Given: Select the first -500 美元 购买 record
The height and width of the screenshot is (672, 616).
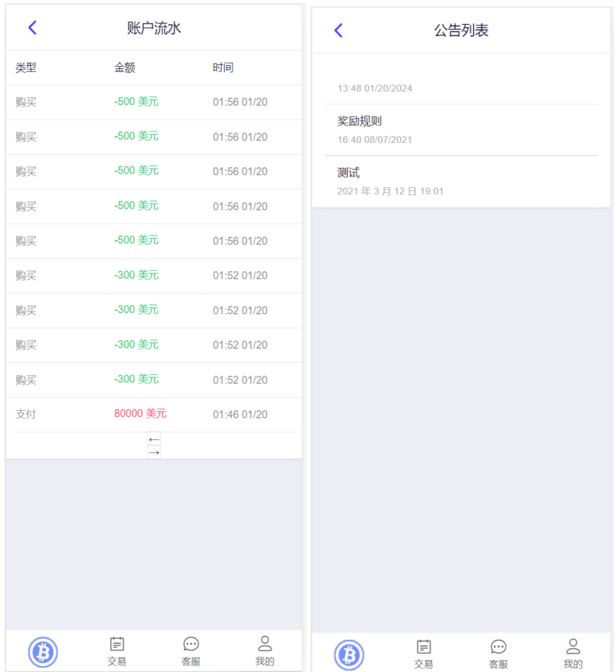Looking at the screenshot, I should tap(154, 102).
